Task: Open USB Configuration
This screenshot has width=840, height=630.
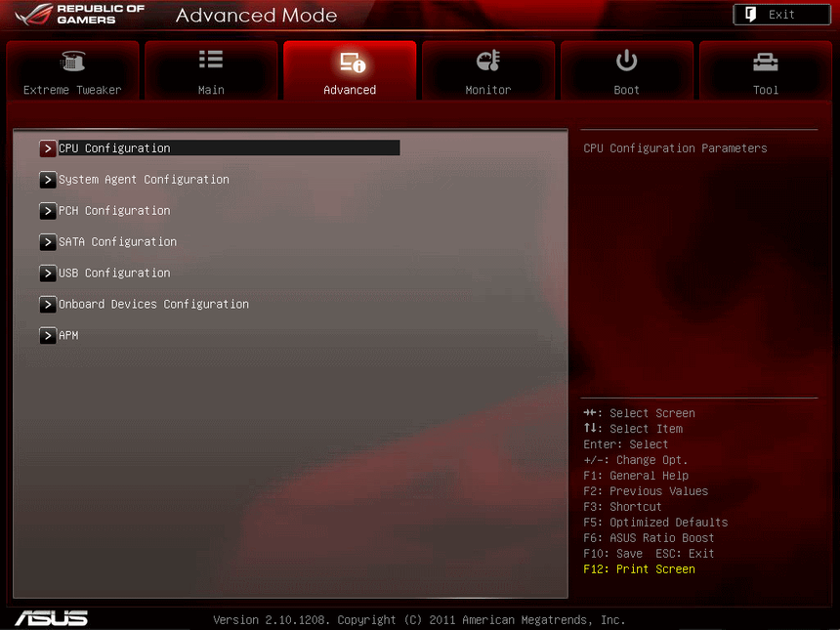Action: [114, 273]
